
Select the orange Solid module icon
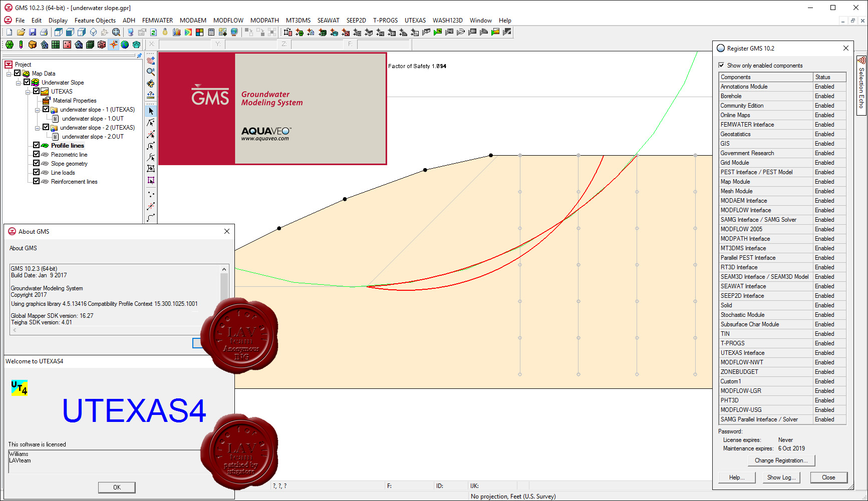pos(32,45)
